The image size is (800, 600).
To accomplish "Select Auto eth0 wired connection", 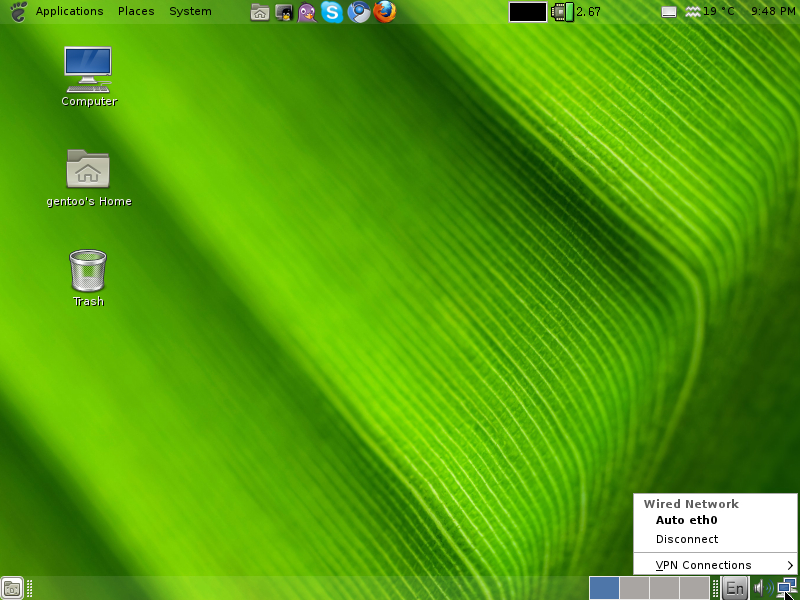I will click(x=687, y=520).
